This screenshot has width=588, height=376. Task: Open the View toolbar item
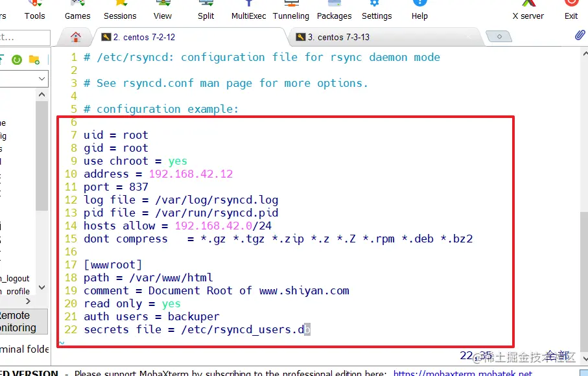162,10
